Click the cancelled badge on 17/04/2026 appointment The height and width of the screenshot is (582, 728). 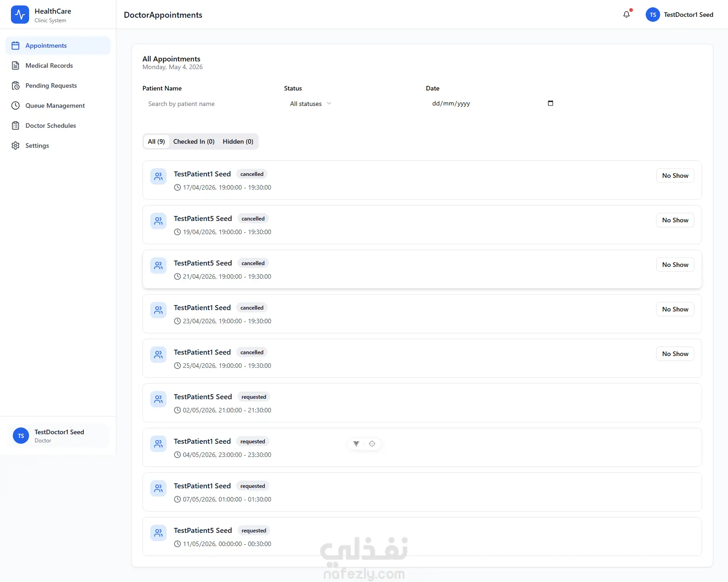coord(252,174)
